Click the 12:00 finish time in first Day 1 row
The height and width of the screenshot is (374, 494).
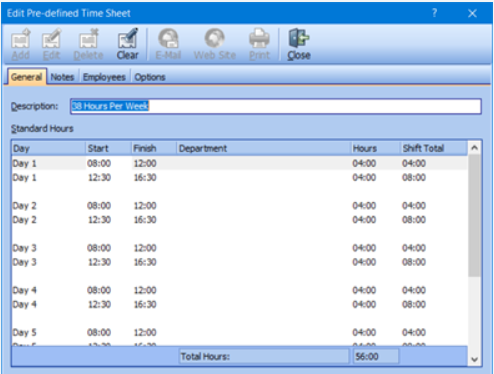pyautogui.click(x=145, y=163)
